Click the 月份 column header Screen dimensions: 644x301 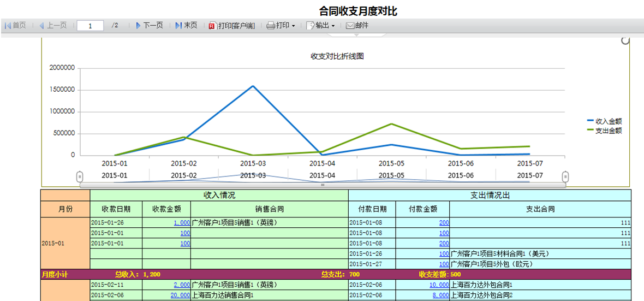pyautogui.click(x=65, y=209)
